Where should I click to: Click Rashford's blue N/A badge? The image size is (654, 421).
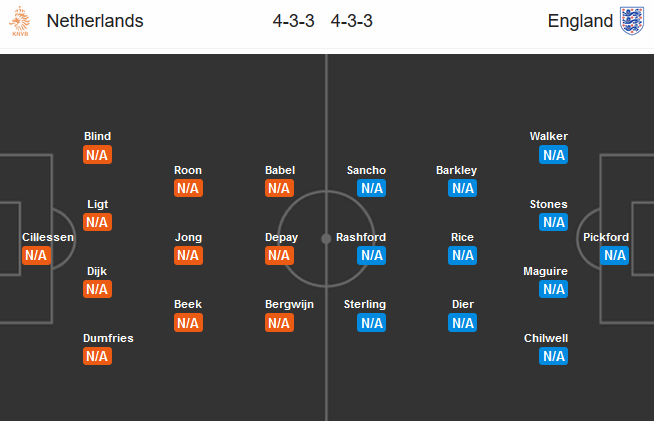click(371, 255)
